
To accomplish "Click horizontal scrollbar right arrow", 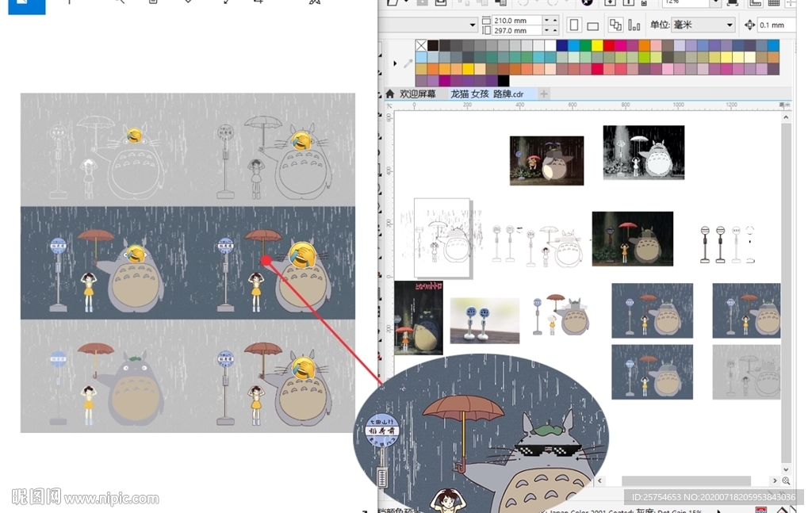I will 775,480.
